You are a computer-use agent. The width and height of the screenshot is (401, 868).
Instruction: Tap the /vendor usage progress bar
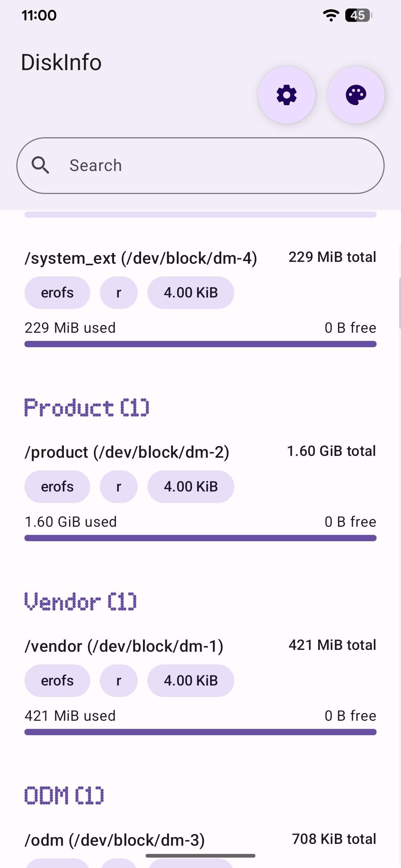(200, 732)
